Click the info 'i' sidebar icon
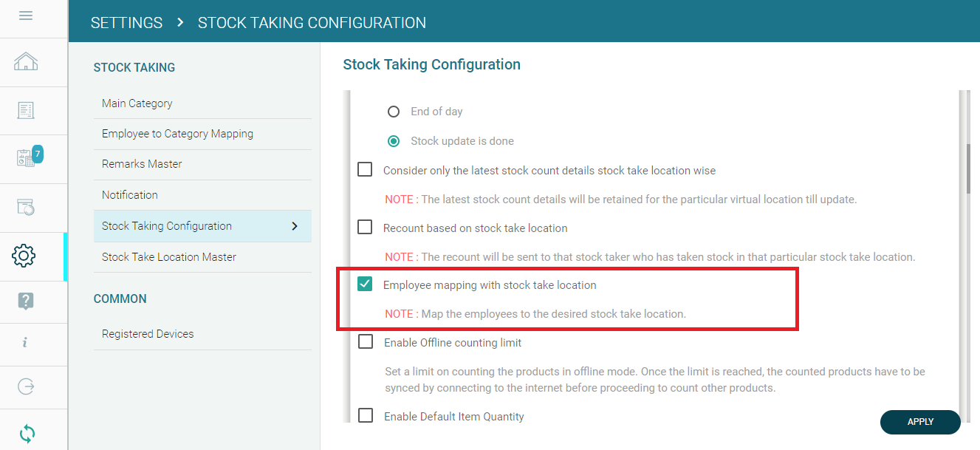 coord(25,342)
